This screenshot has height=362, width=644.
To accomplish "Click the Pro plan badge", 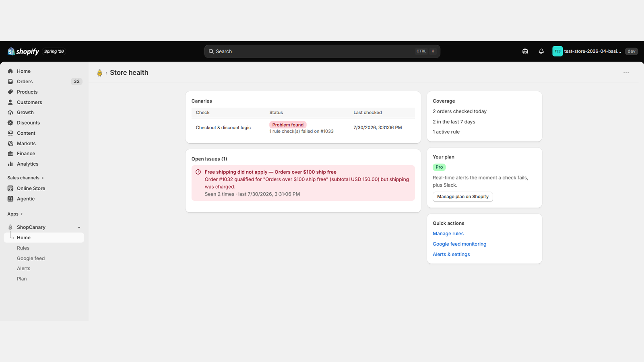I will [439, 167].
